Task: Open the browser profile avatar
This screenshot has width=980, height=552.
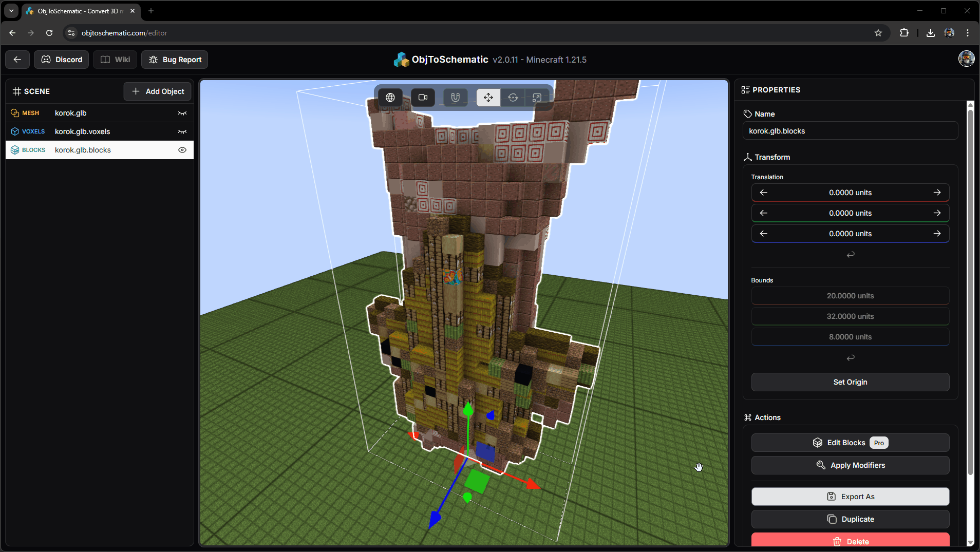Action: (949, 33)
